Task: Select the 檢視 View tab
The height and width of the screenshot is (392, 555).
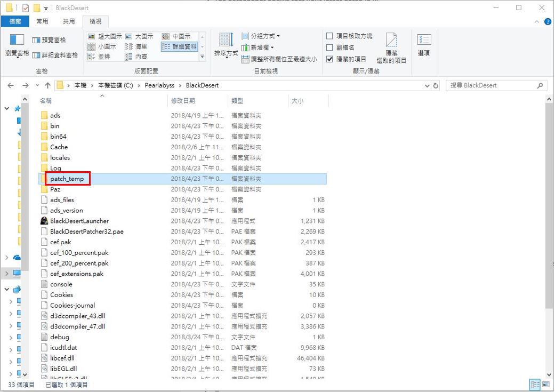Action: coord(95,22)
